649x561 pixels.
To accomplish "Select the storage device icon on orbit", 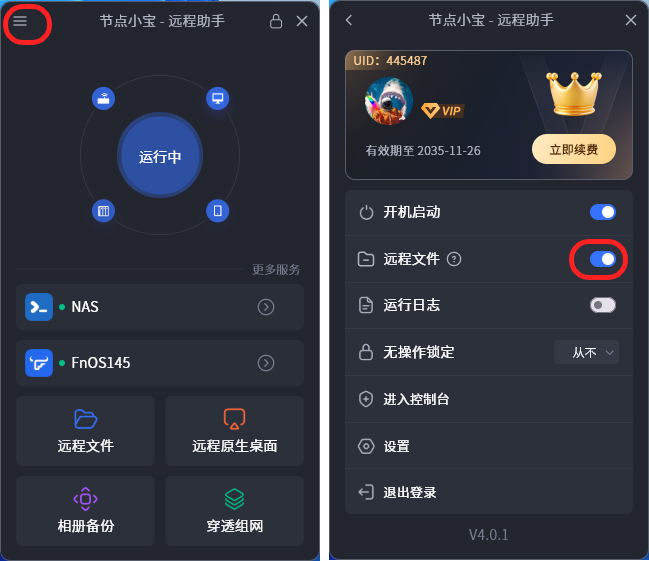I will (x=103, y=211).
